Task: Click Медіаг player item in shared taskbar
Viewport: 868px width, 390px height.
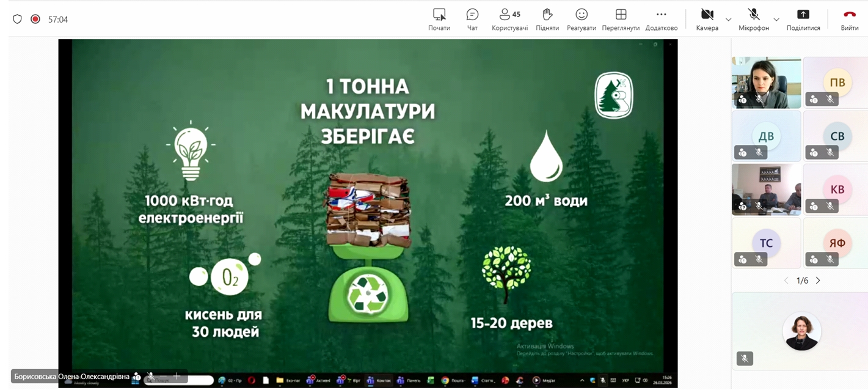Action: 545,380
